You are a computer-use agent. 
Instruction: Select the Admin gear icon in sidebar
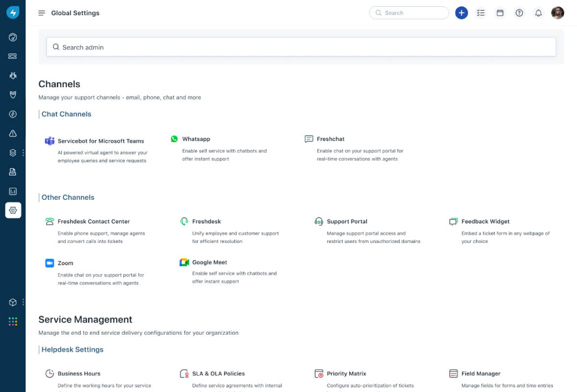pos(13,210)
